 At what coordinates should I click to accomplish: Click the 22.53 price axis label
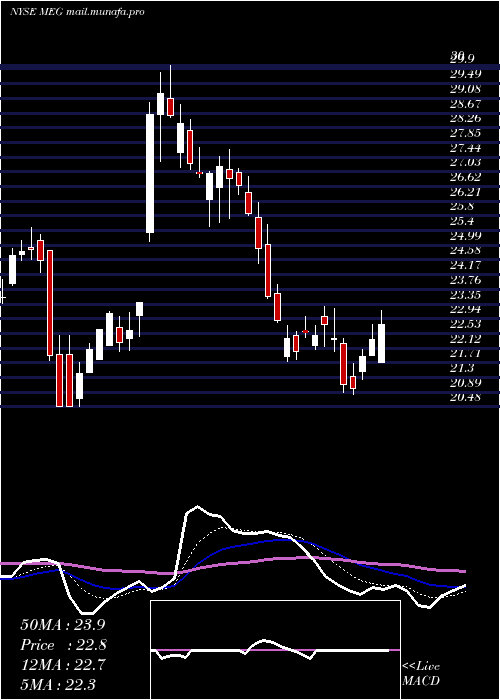[466, 324]
